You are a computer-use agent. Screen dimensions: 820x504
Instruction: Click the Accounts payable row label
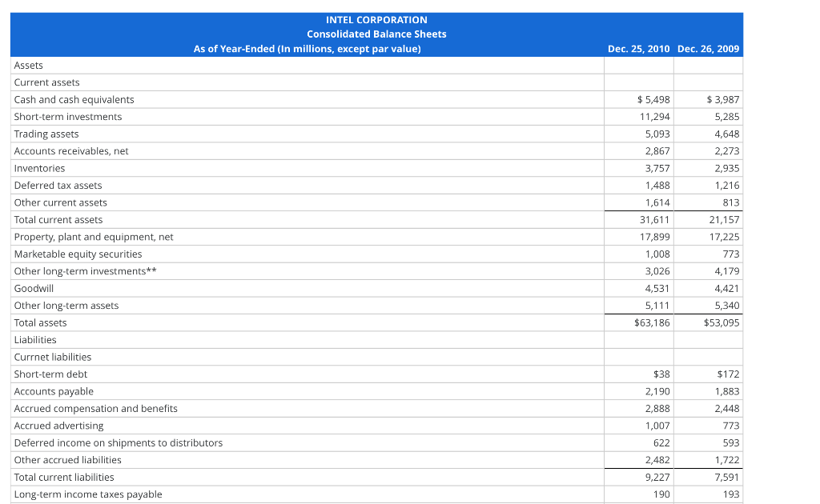54,391
